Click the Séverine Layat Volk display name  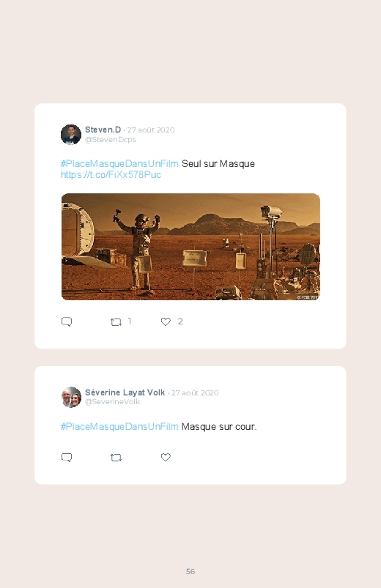[x=125, y=392]
